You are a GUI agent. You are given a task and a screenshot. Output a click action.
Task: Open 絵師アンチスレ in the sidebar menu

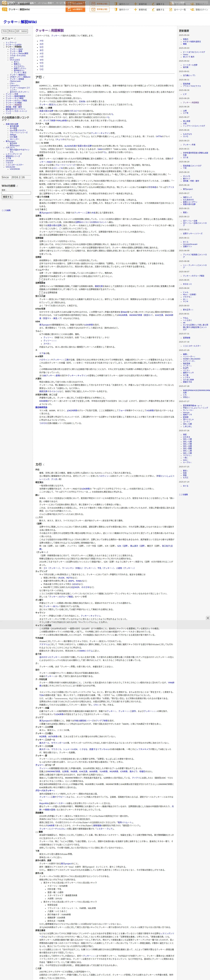click(20, 68)
